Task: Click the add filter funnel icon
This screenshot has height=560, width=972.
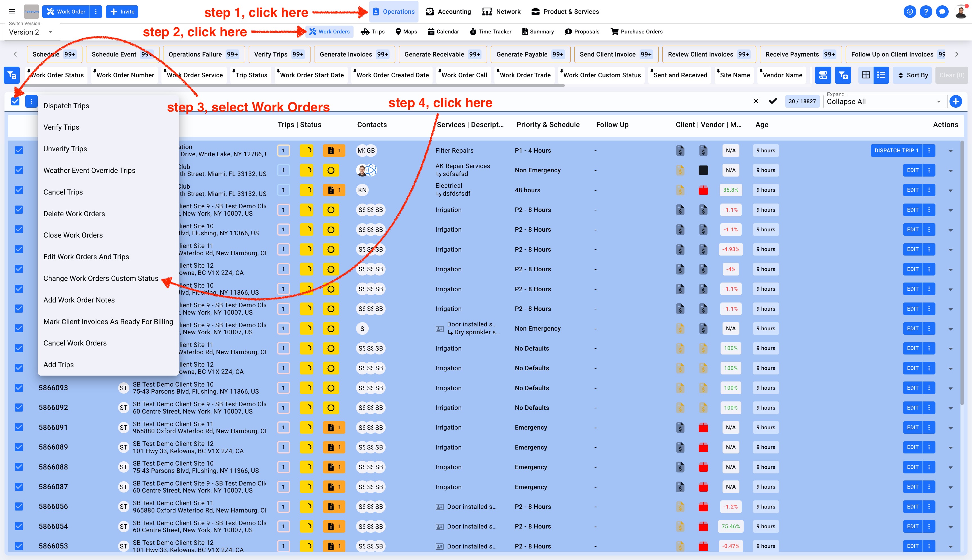Action: pyautogui.click(x=843, y=75)
